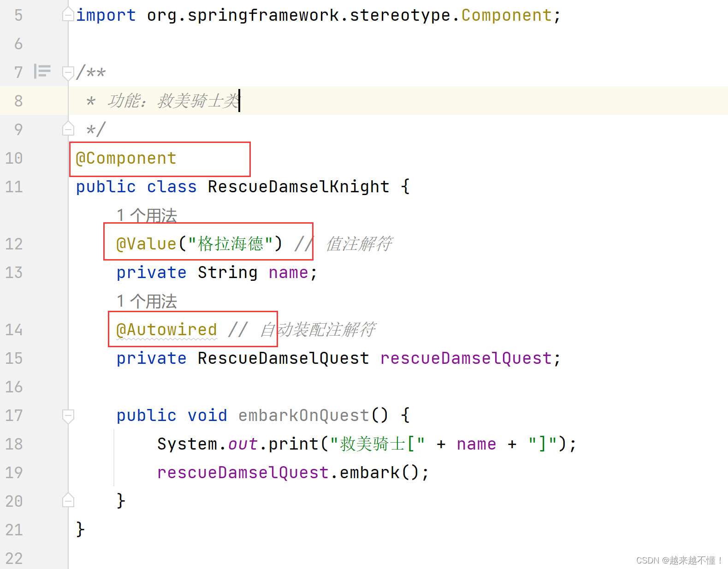Toggle rendered doc view icon on line 7

[x=42, y=71]
